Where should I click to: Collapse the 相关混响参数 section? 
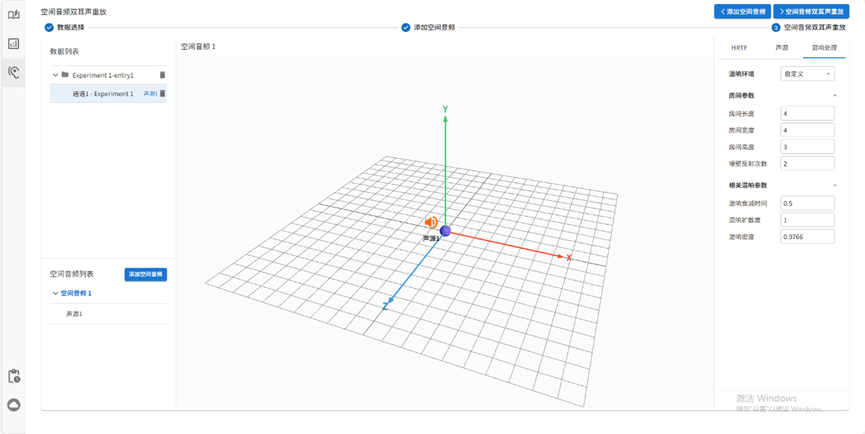[835, 185]
